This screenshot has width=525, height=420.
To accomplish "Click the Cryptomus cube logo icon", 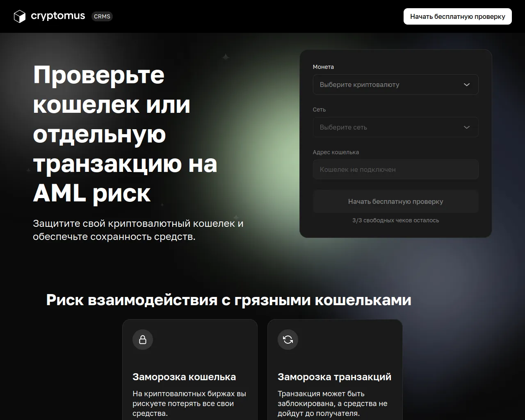I will coord(20,16).
